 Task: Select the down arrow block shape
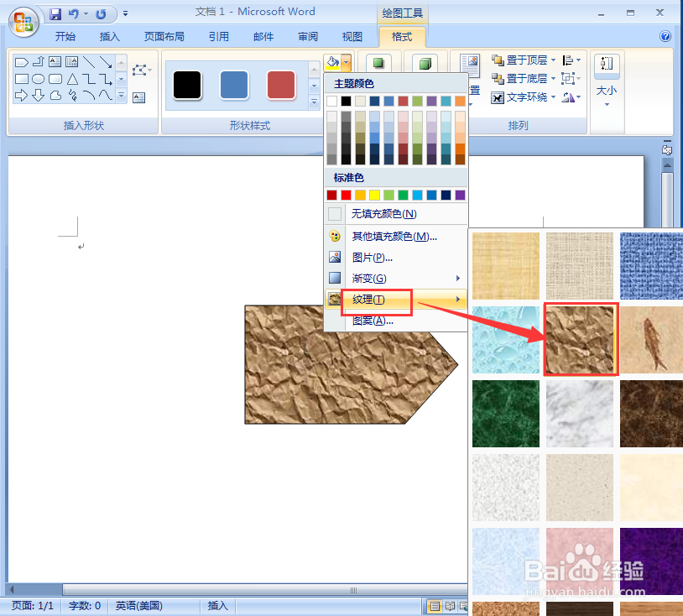(39, 95)
